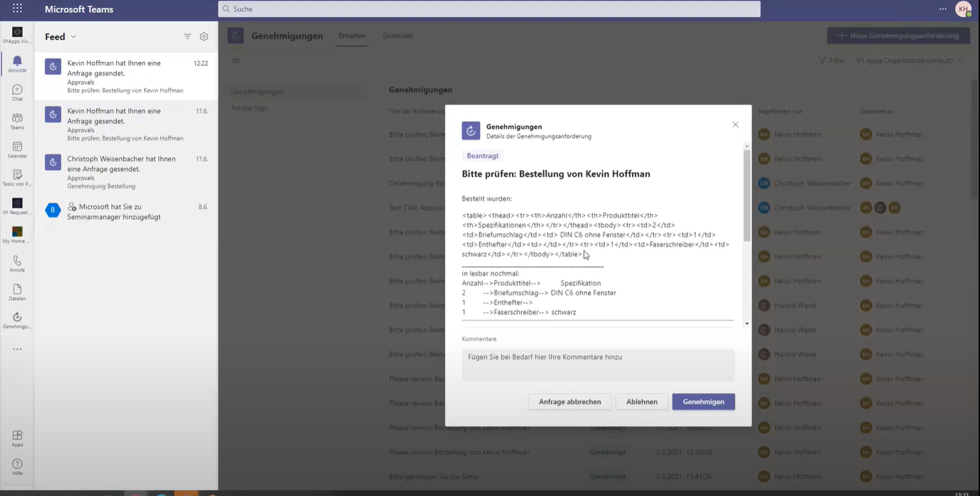Screen dimensions: 980x496
Task: Click Briefumschlag DIN C6 ohne Fenster line
Action: (539, 293)
